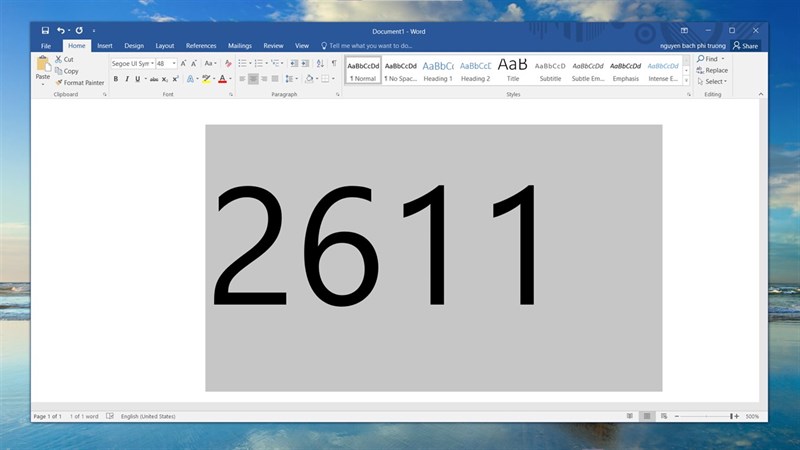Click Increase Font Size icon

tap(183, 64)
